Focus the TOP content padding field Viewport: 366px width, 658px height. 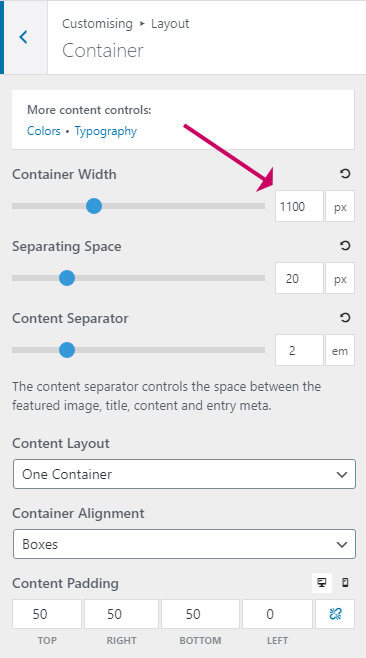tap(47, 614)
